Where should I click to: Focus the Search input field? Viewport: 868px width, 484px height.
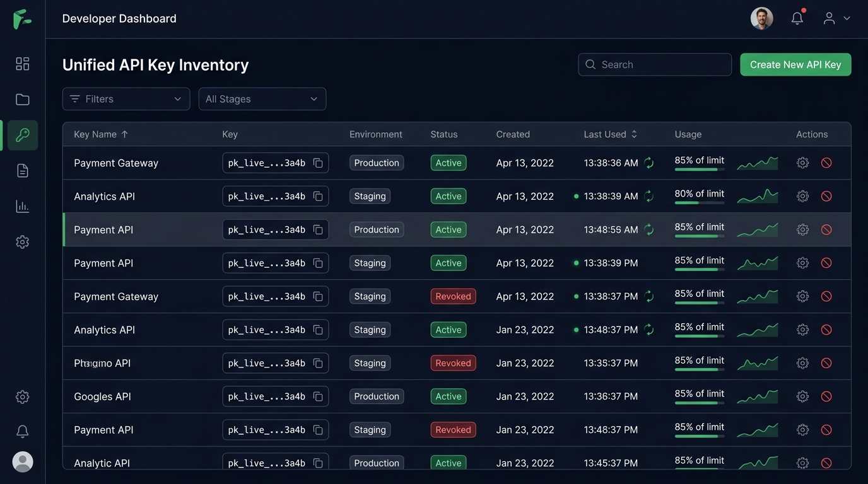pos(655,64)
